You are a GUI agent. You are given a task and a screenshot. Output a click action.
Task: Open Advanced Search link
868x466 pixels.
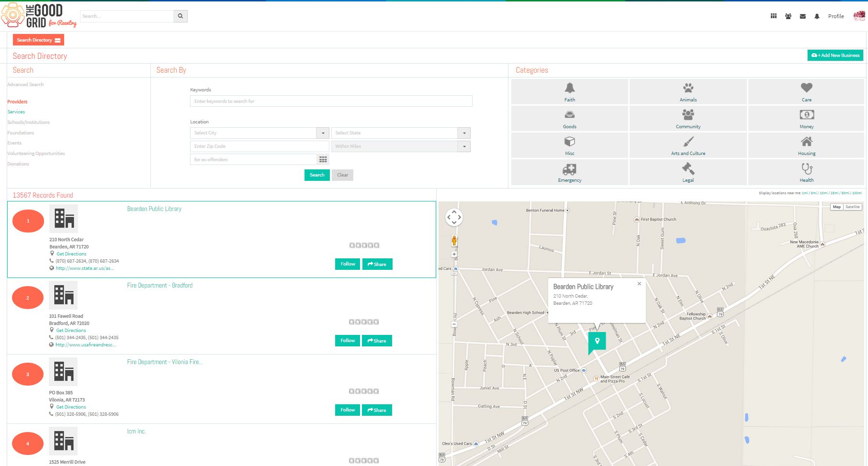coord(25,85)
